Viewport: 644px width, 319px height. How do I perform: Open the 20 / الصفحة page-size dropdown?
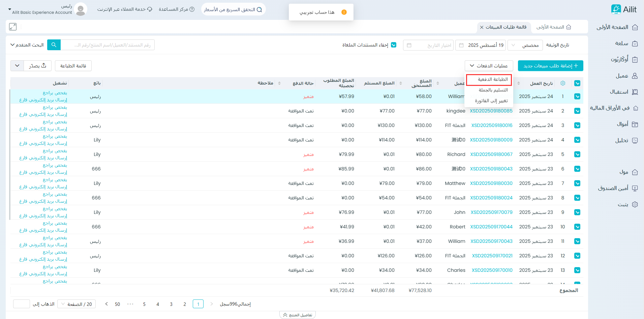(76, 304)
